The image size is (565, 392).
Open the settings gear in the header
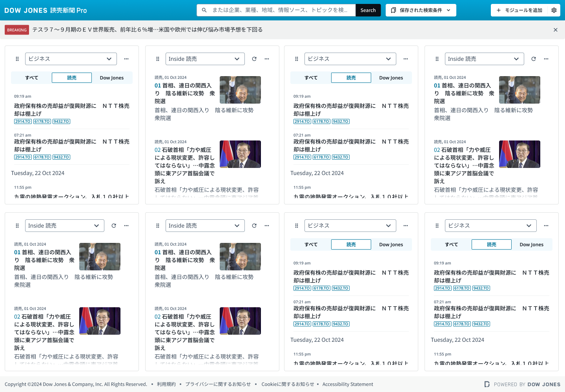coord(554,10)
